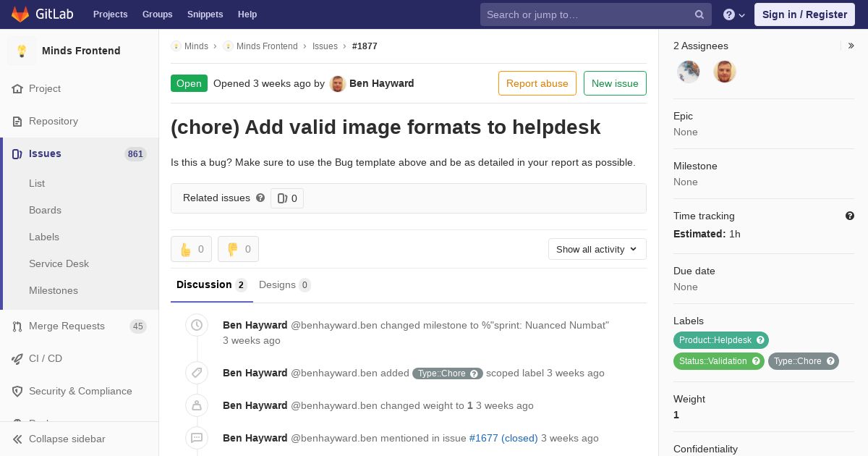Click the Status::Validation label help icon

(756, 361)
